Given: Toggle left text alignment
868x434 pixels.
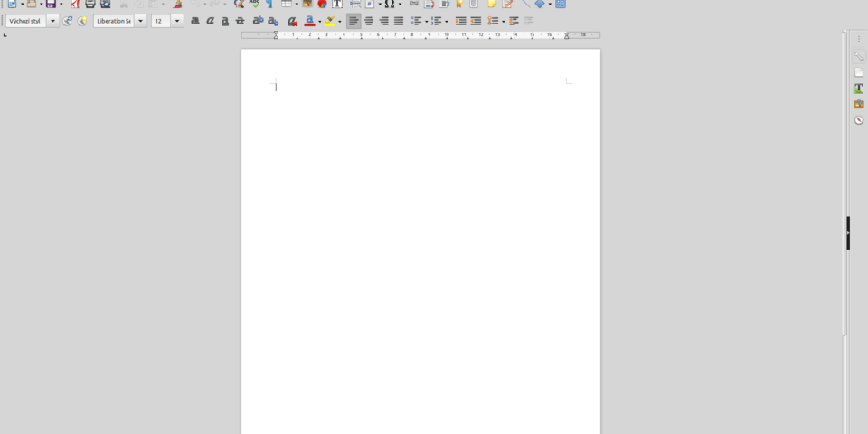Looking at the screenshot, I should [354, 21].
